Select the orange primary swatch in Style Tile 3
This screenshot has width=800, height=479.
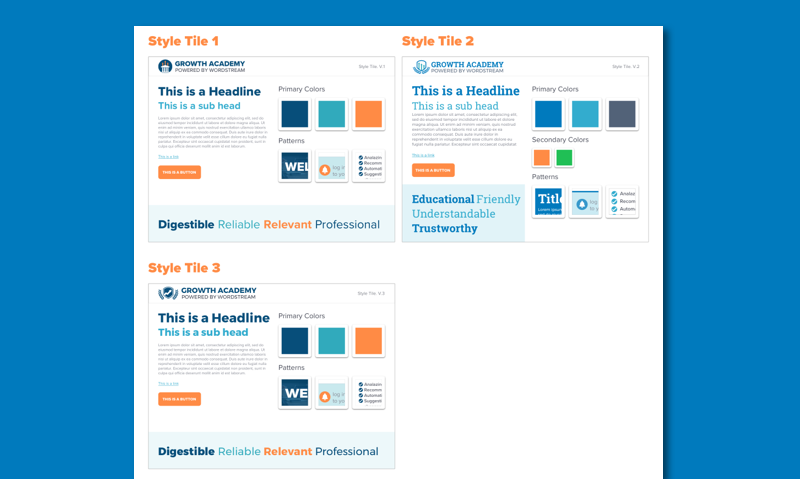point(368,341)
